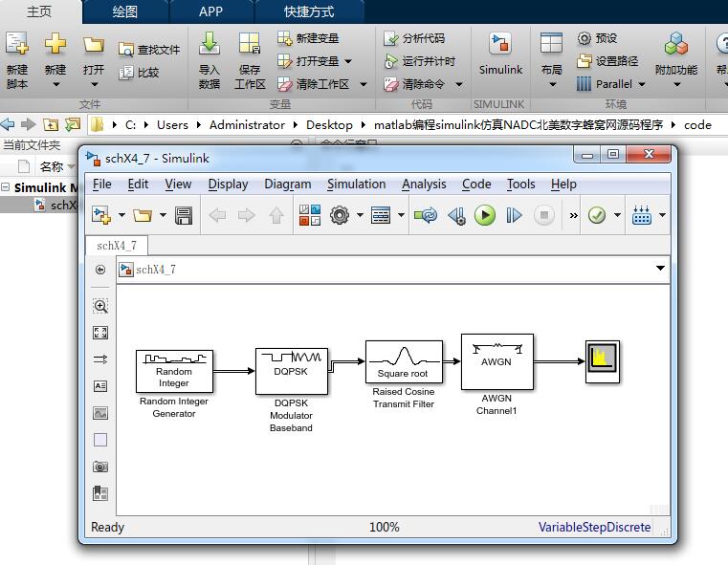Click the New Model icon in Simulink toolbar
The image size is (728, 565).
(x=101, y=215)
